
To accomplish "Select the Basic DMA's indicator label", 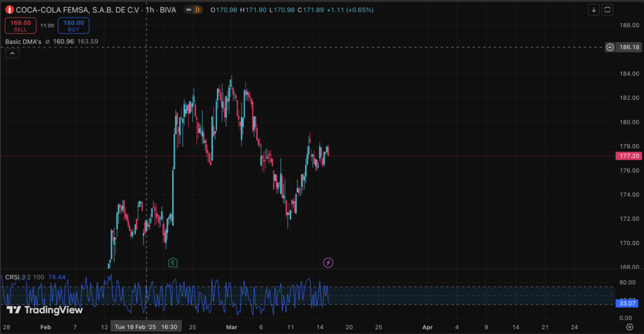I will pos(23,42).
